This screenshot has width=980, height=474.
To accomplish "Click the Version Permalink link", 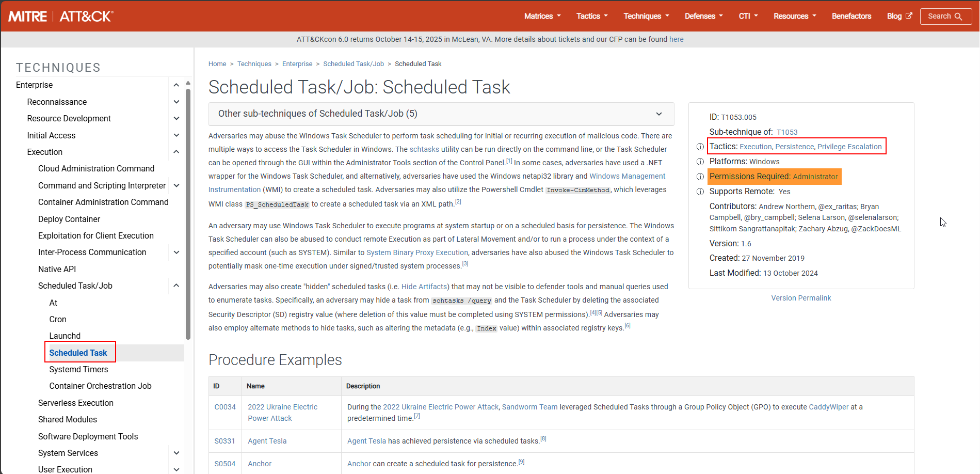I will 801,298.
